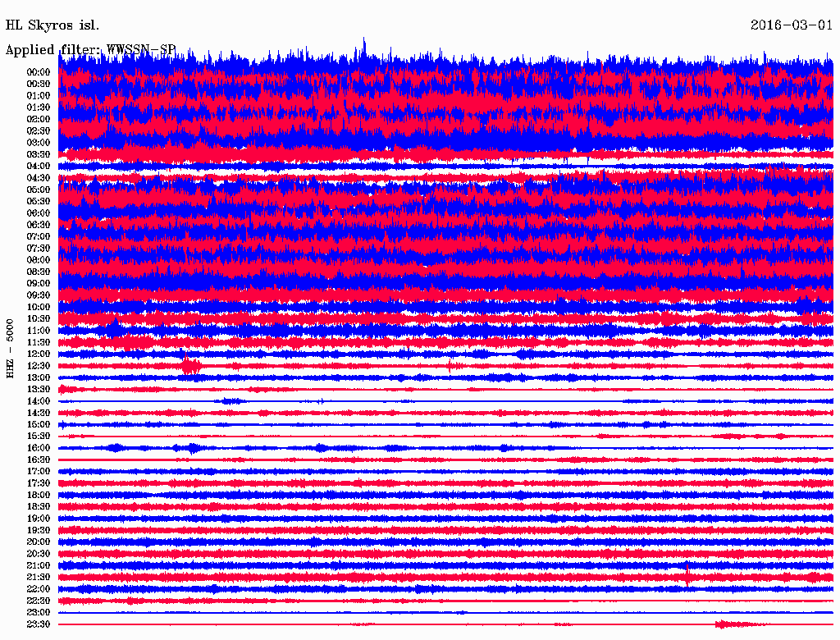840x640 pixels.
Task: Select the 19:30 time label
Action: 39,531
